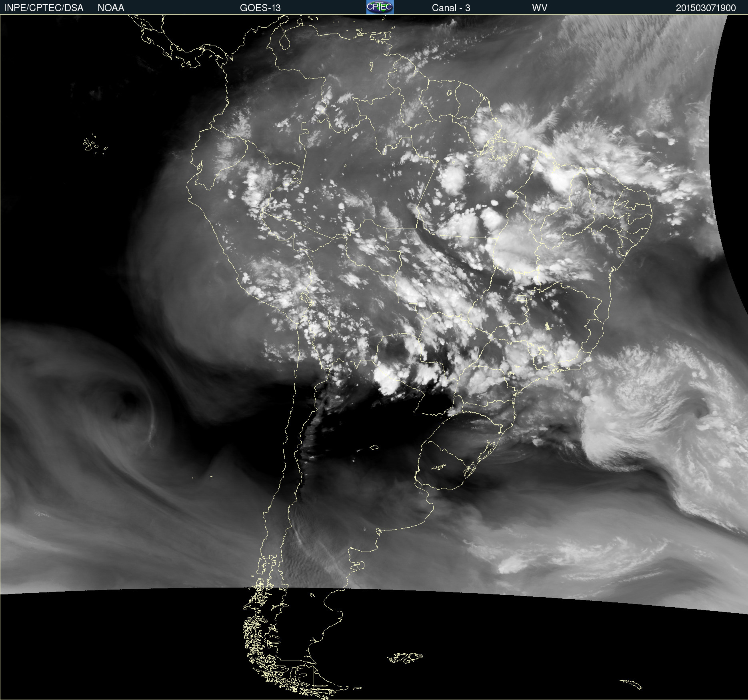Select the GOES-13 satellite label

[260, 8]
